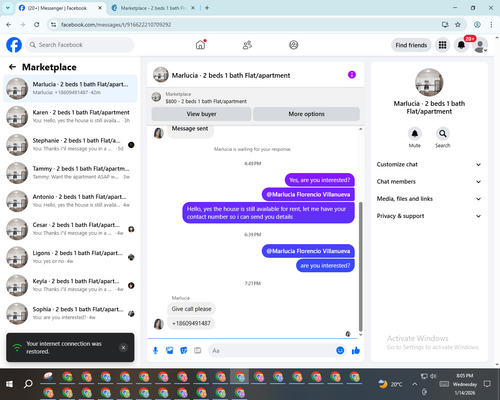The image size is (500, 400).
Task: Click Find friends button
Action: tap(411, 45)
